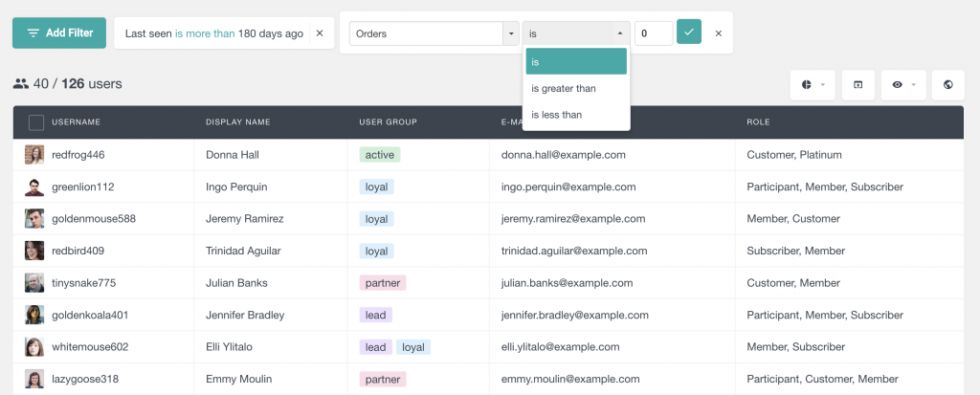Open username goldenmouse588
The image size is (980, 395).
[x=94, y=219]
